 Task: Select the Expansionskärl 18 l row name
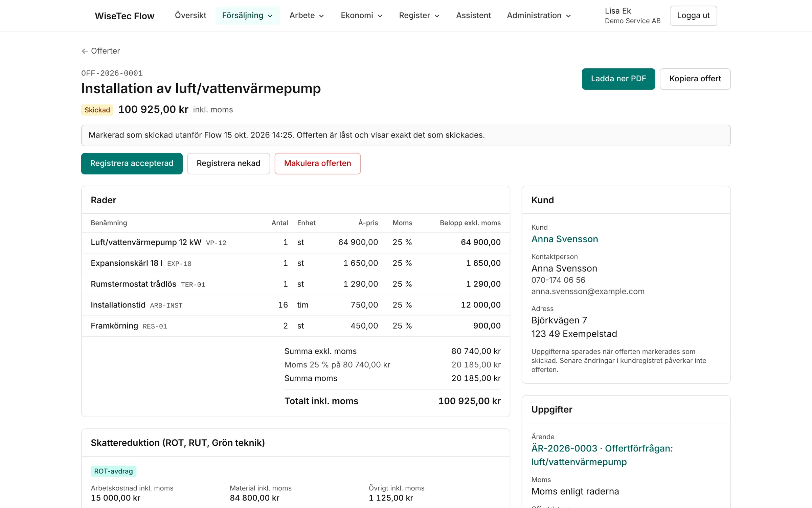point(127,263)
